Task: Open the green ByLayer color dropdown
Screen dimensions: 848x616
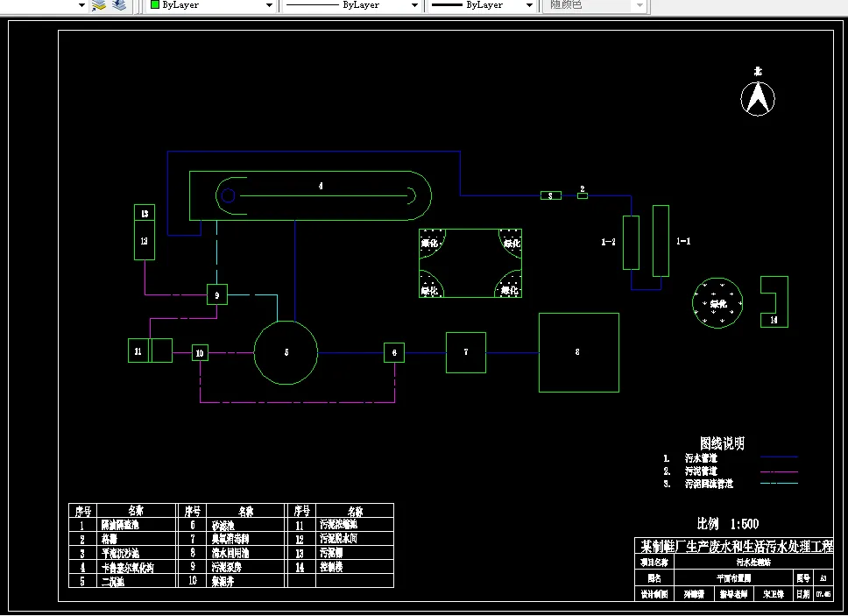Action: coord(211,5)
